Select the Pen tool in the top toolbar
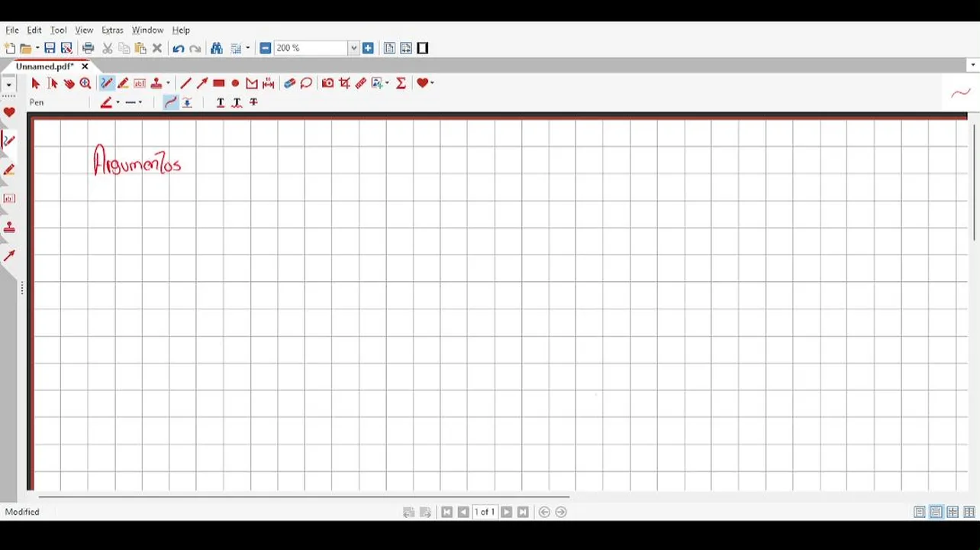Screen dimensions: 980x550 pyautogui.click(x=107, y=83)
